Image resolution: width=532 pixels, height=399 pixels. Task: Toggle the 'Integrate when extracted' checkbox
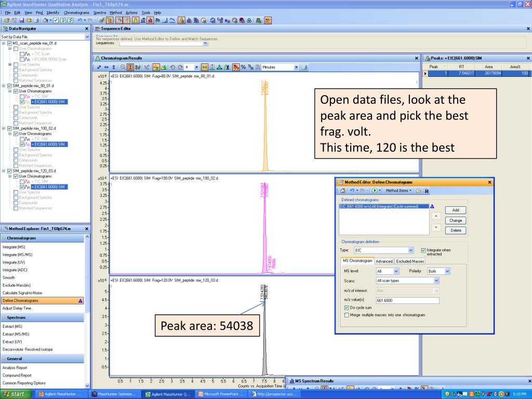pos(423,250)
